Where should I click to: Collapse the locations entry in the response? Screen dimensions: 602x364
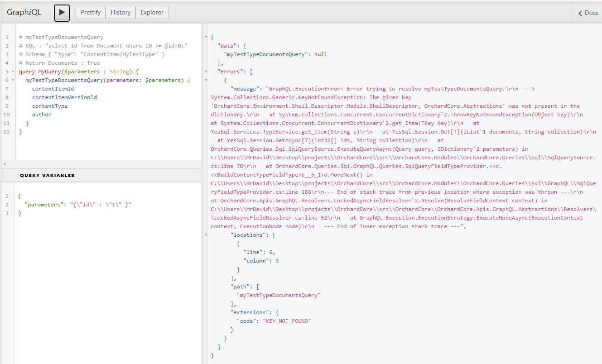coord(206,235)
